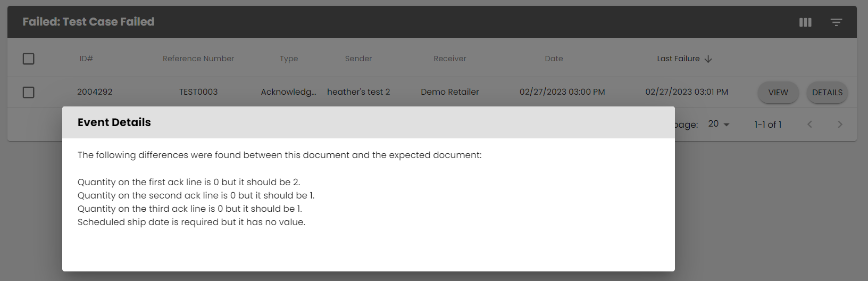
Task: Go to next page chevron
Action: 840,125
